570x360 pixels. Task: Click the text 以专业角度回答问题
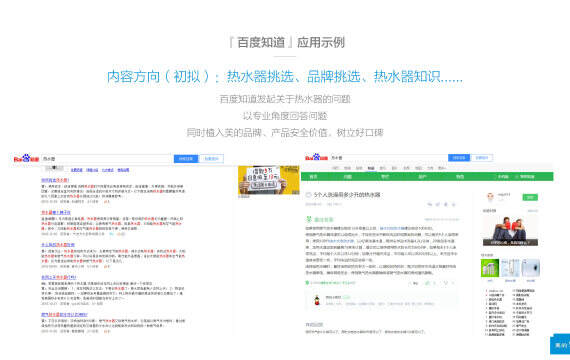[285, 116]
